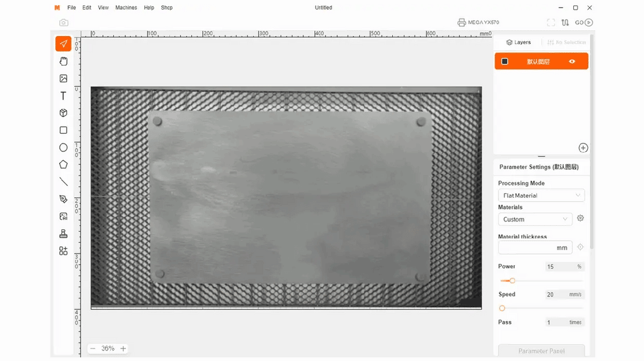
Task: Open the Machines menu
Action: point(126,8)
